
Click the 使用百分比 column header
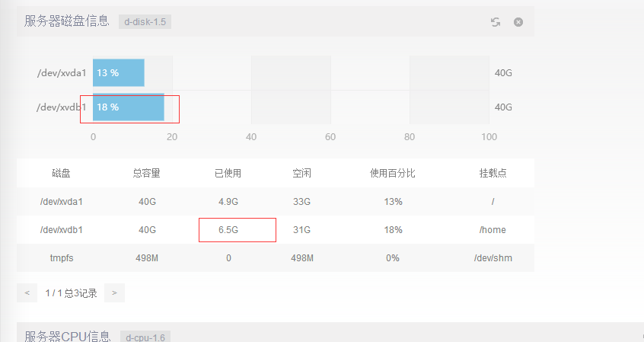(392, 174)
